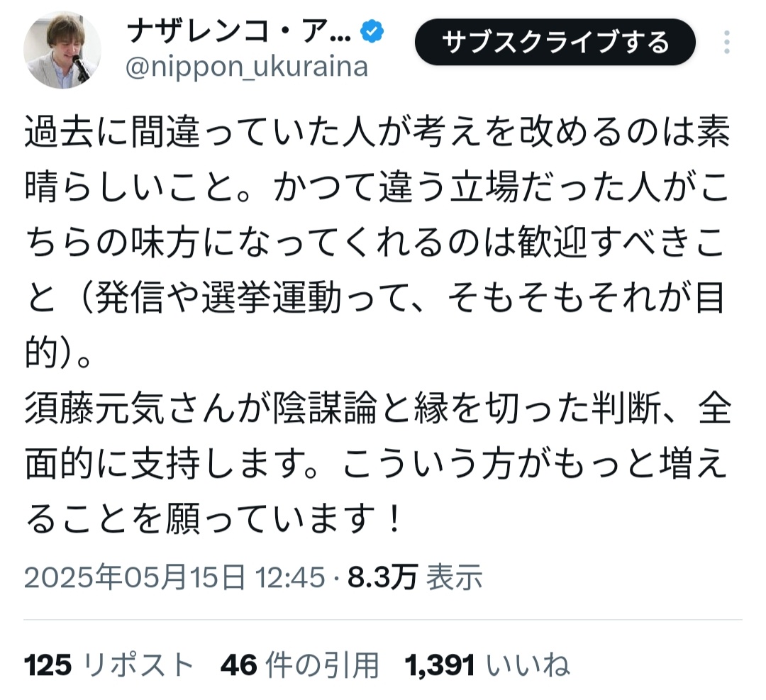Open the tweet's three-dot more options menu
Screen dimensions: 766x700
click(x=727, y=43)
